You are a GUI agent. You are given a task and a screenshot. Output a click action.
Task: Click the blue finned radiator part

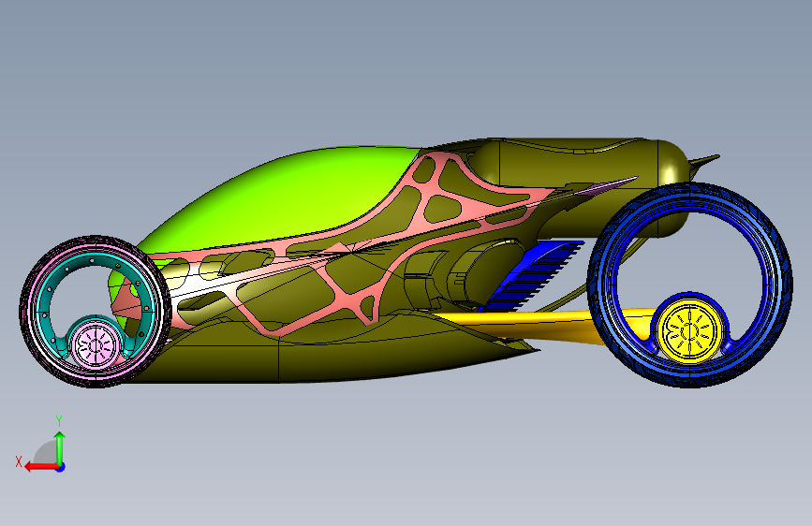tap(534, 274)
